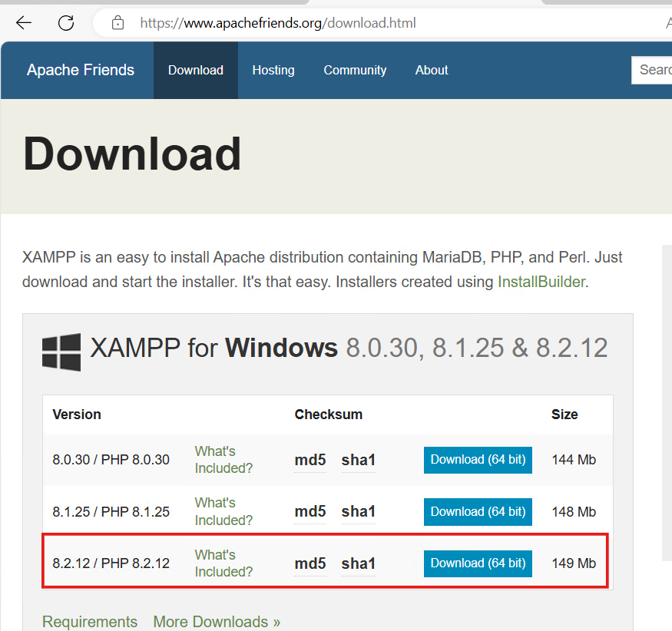Show md5 checksum for 8.1.25
The width and height of the screenshot is (672, 631).
point(310,511)
